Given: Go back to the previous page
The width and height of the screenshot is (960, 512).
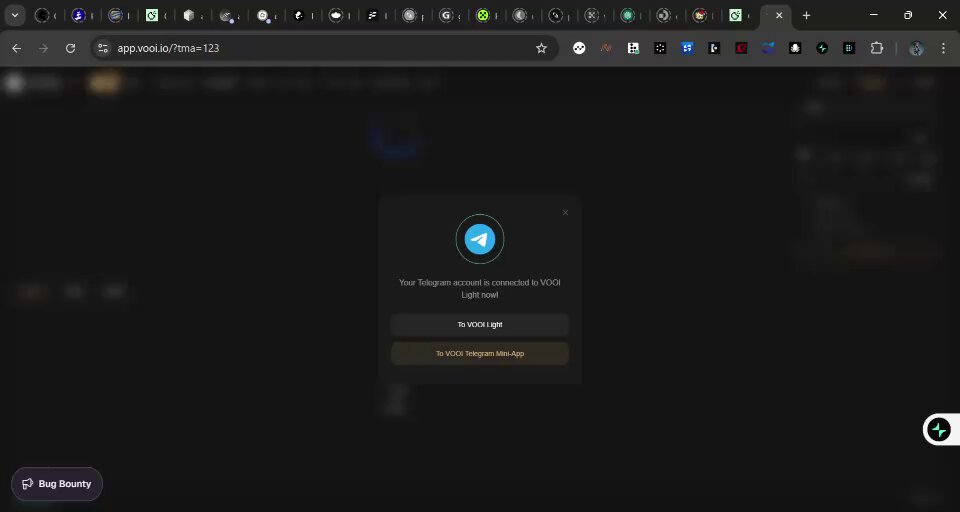Looking at the screenshot, I should click(x=17, y=48).
